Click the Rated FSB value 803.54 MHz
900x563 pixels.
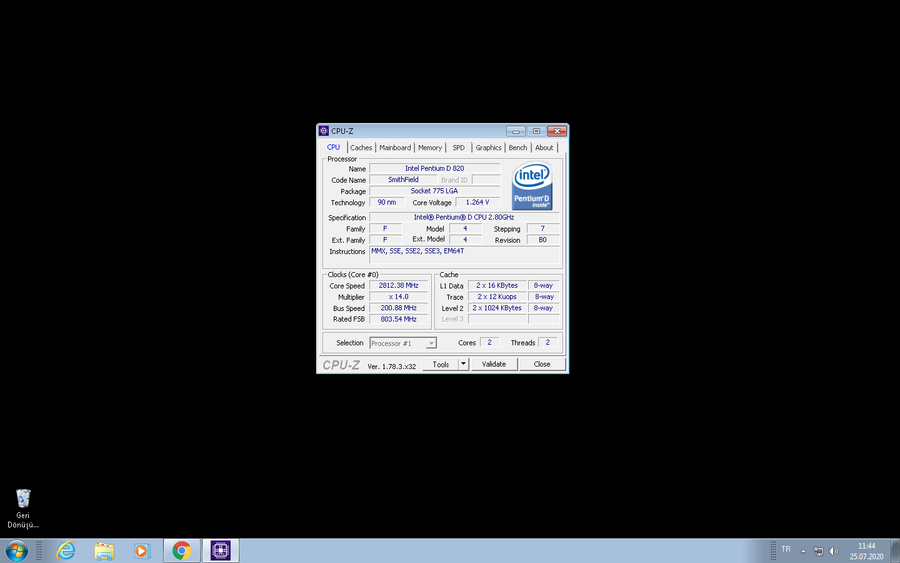[x=398, y=319]
